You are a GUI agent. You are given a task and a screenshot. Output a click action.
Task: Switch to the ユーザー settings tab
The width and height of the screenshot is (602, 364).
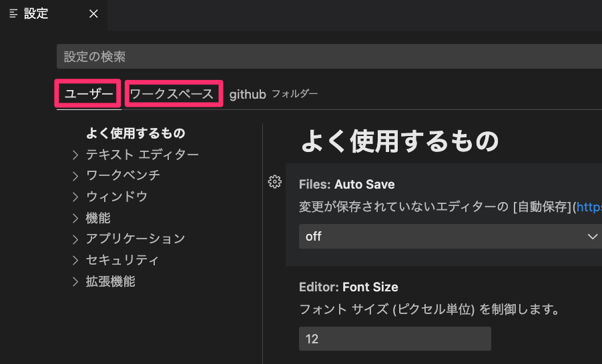pos(89,94)
